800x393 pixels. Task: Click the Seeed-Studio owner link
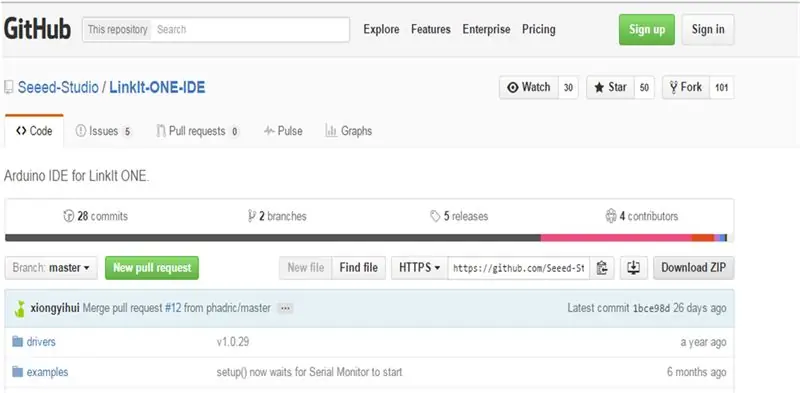click(58, 87)
